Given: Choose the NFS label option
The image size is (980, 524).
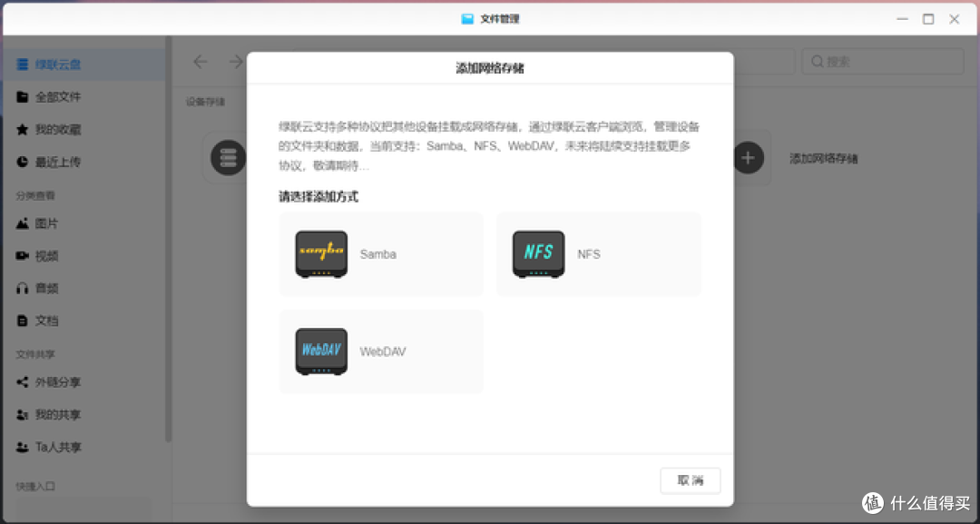Looking at the screenshot, I should coord(589,254).
